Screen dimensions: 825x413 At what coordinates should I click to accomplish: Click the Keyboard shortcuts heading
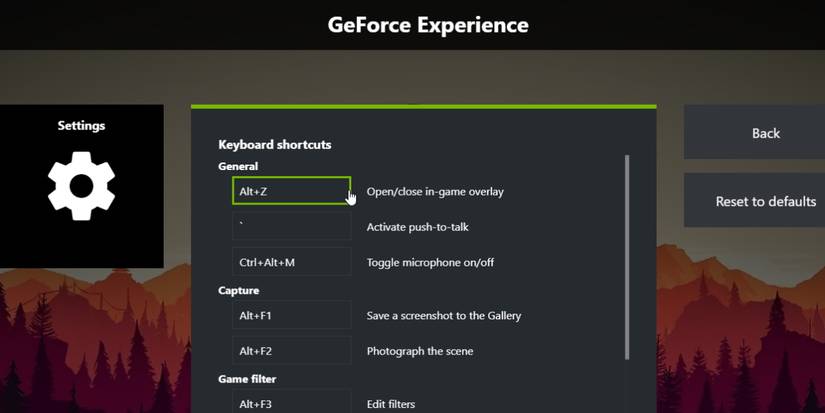coord(274,145)
